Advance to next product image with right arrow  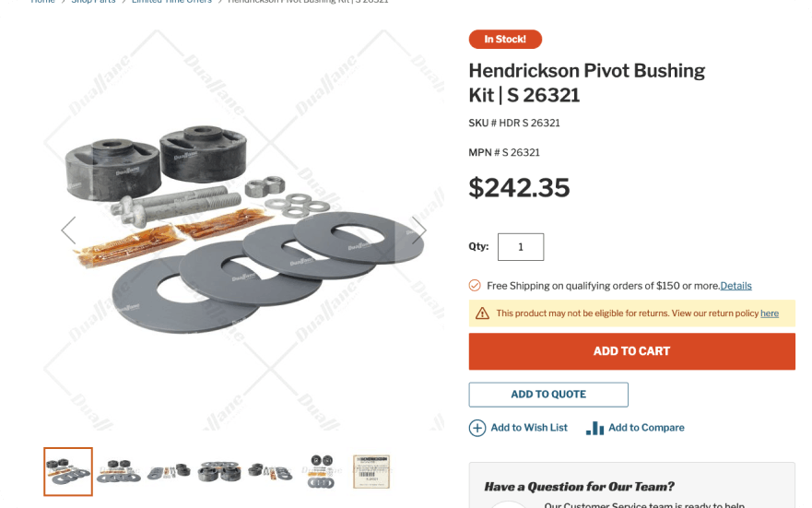[x=419, y=230]
